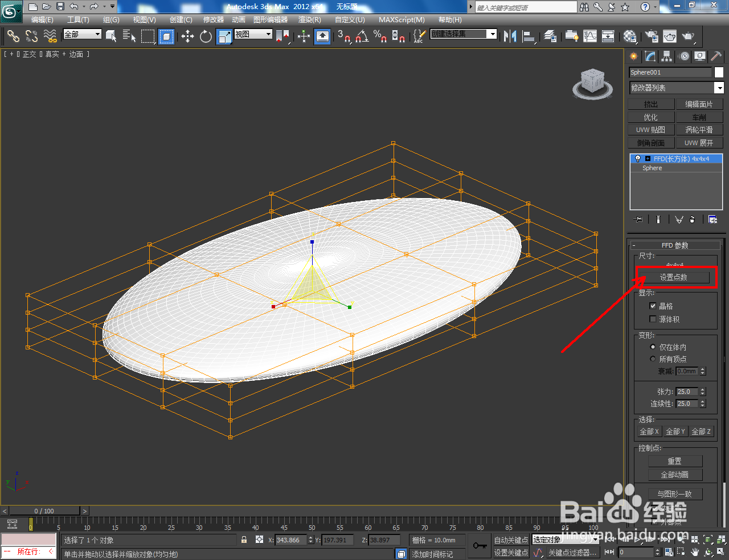This screenshot has height=560, width=729.
Task: Open the Select by Name list icon
Action: 129,36
